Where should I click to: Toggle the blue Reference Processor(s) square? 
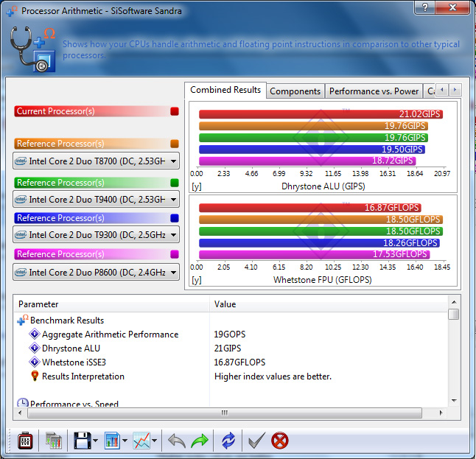(x=175, y=218)
